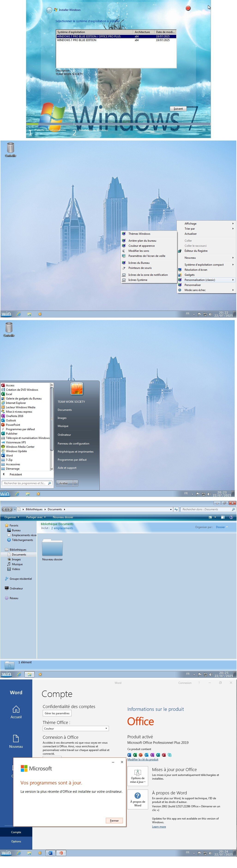The height and width of the screenshot is (868, 237).
Task: Open Périphériques et imprimantes in the Start menu
Action: click(75, 452)
